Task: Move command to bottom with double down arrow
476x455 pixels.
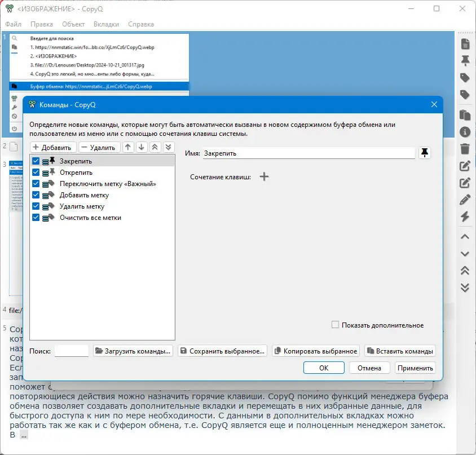Action: coord(169,147)
